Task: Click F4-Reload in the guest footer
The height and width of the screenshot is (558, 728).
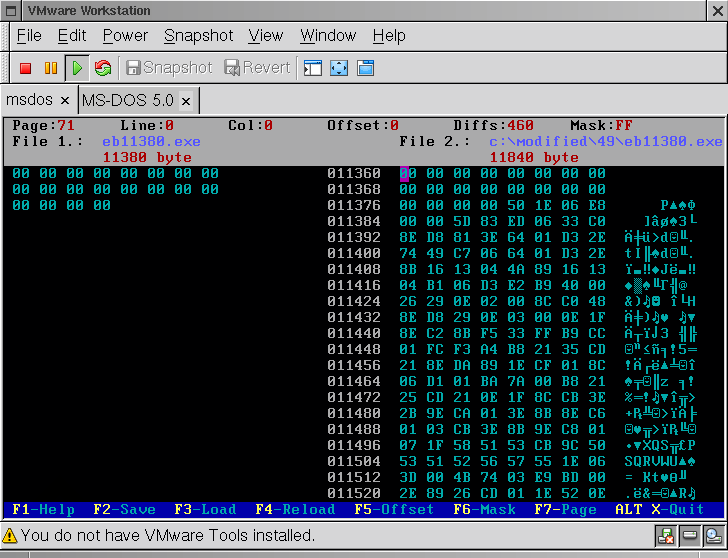Action: pos(295,510)
